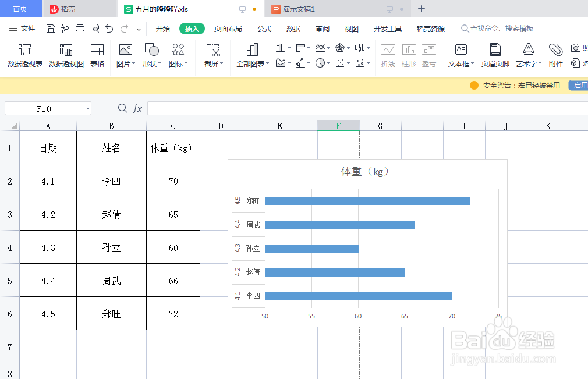Insert a Picture (图片)
Viewport: 588px width, 379px height.
pos(125,55)
